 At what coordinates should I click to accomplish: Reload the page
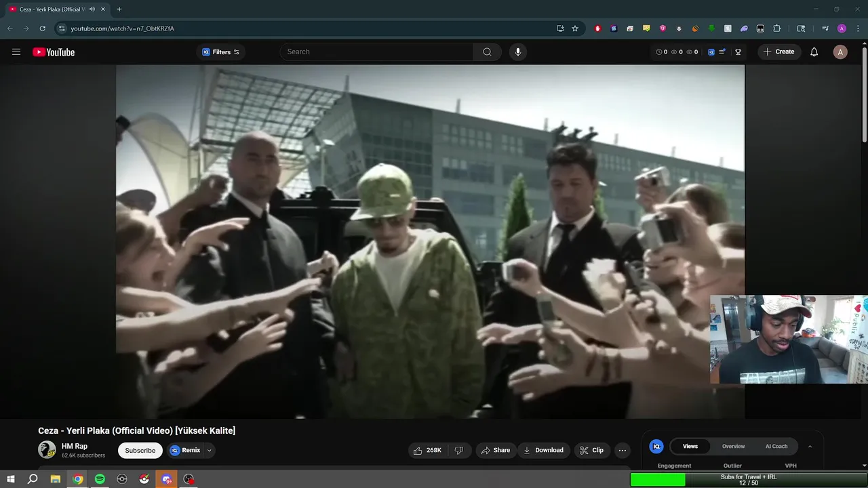42,28
